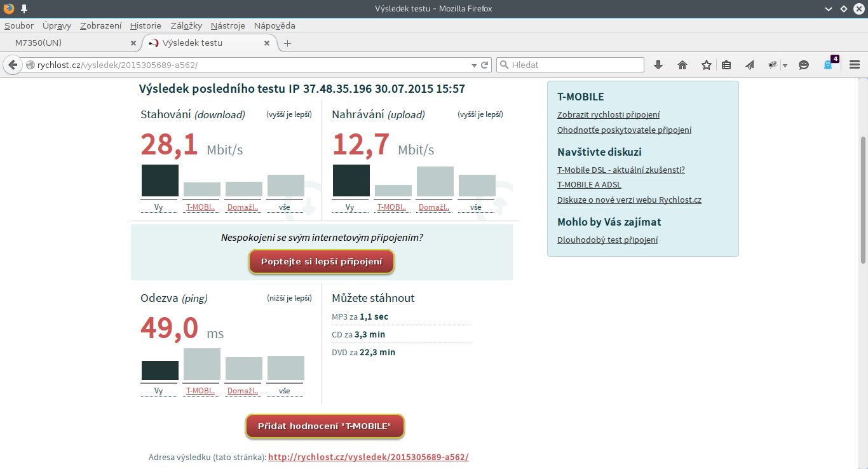Close the Výsledek testu tab
Viewport: 868px width, 469px height.
click(267, 43)
